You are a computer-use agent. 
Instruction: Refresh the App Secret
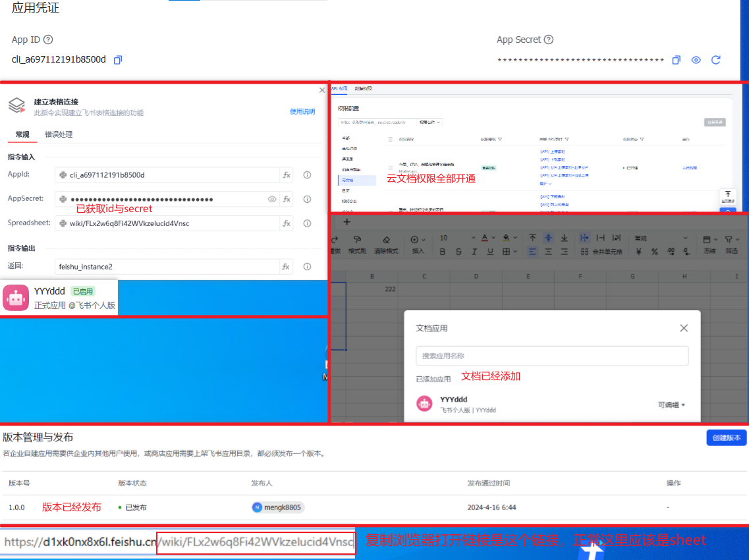(715, 60)
